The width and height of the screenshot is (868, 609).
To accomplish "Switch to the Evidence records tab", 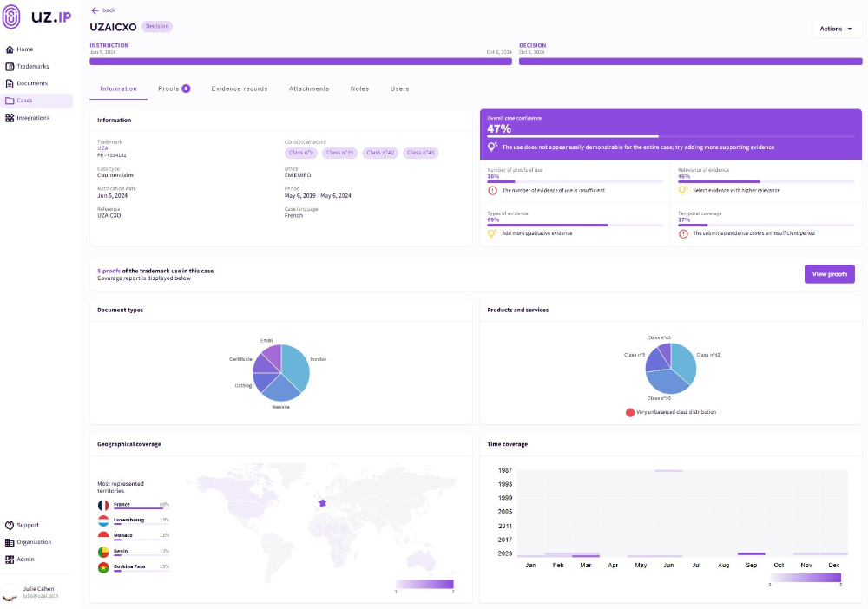I will pyautogui.click(x=240, y=88).
